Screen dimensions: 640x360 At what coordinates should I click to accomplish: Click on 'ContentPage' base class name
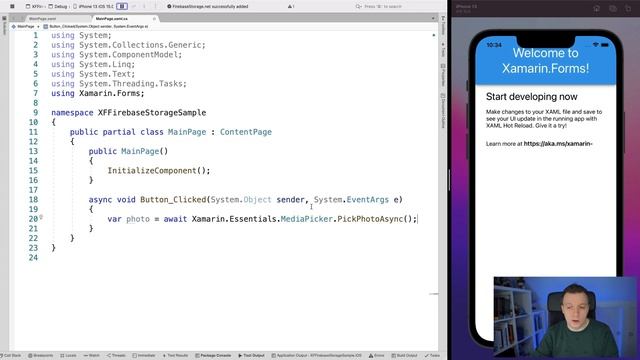[246, 132]
